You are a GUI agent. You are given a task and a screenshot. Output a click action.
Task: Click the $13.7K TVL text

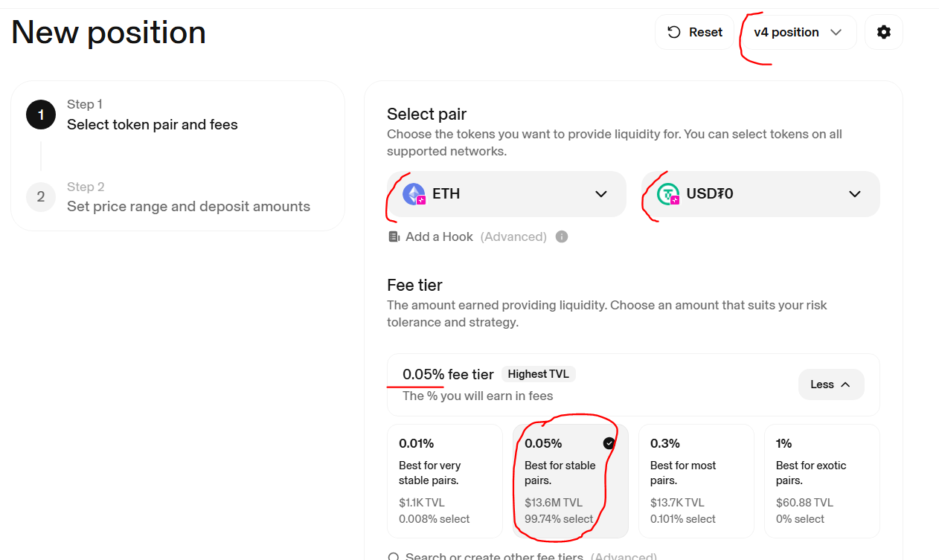pyautogui.click(x=679, y=503)
